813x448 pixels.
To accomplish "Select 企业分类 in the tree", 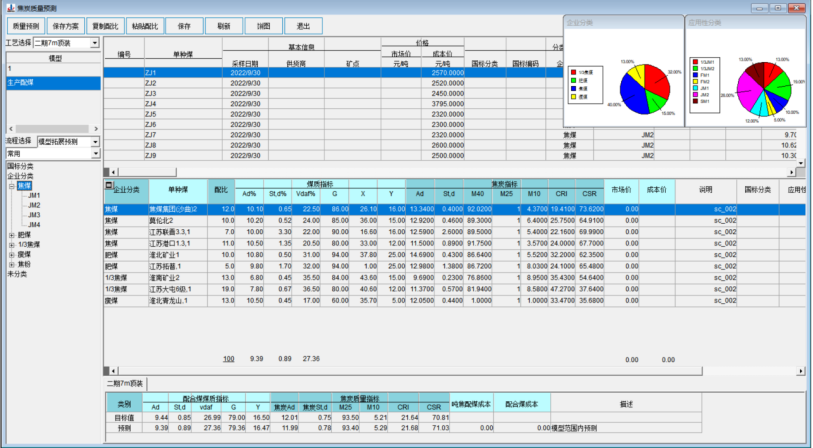I will click(20, 176).
